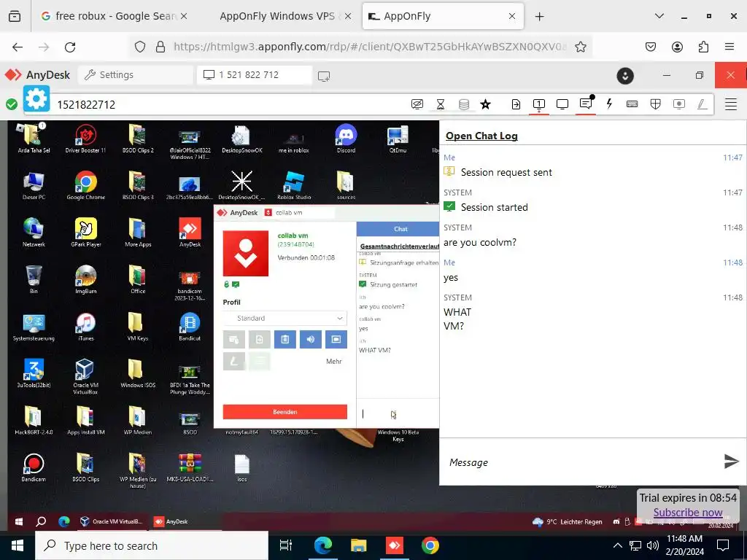Open Roblox Studio icon on remote desktop
The image size is (747, 560).
294,186
